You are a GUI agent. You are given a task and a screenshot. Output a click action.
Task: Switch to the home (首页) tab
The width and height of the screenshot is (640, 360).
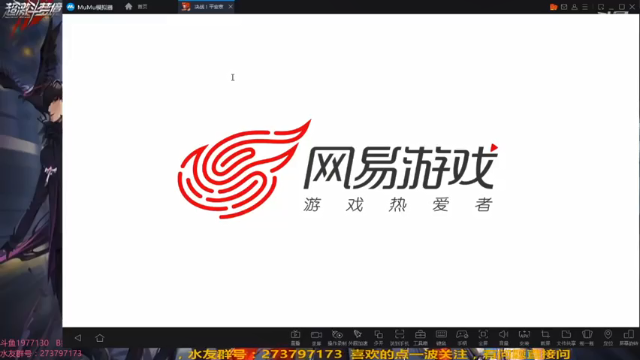[x=136, y=7]
